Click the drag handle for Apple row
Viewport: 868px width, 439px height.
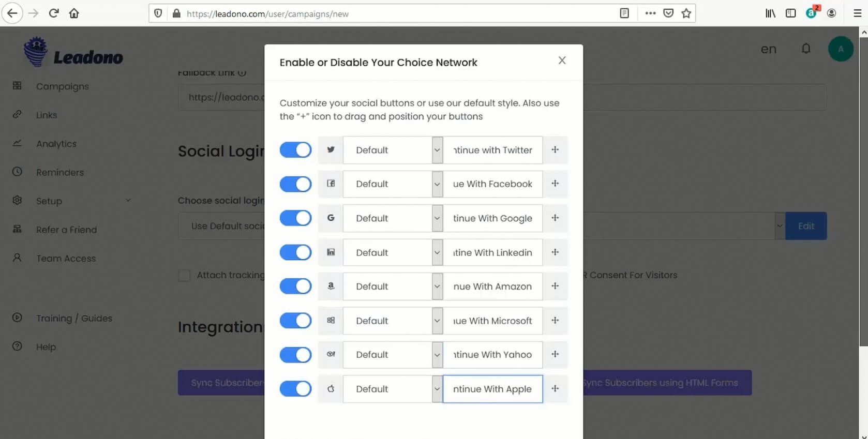555,388
